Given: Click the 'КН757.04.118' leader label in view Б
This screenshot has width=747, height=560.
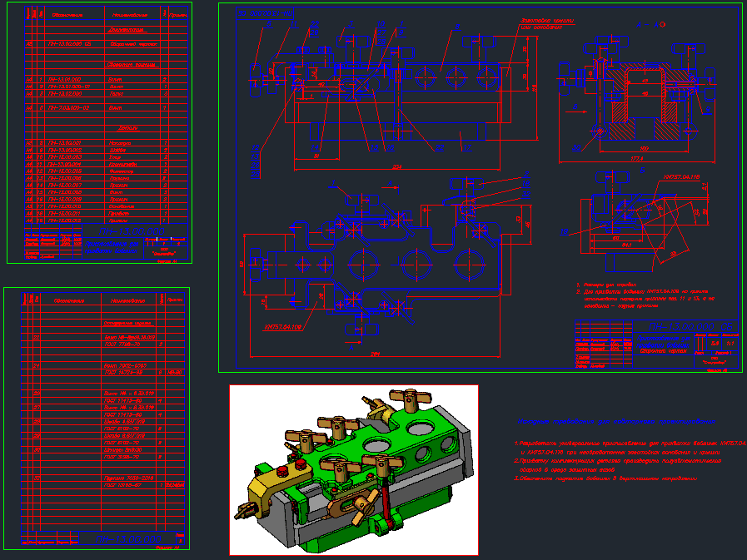Looking at the screenshot, I should coord(681,177).
